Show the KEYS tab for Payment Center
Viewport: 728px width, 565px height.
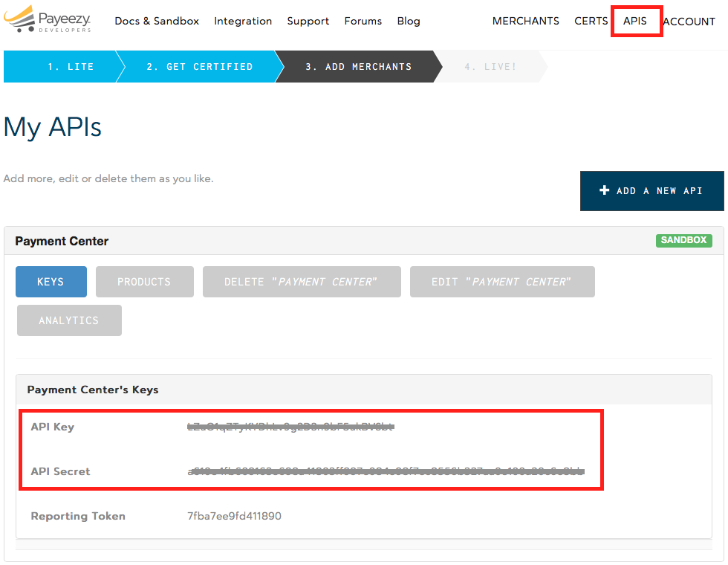(x=51, y=282)
